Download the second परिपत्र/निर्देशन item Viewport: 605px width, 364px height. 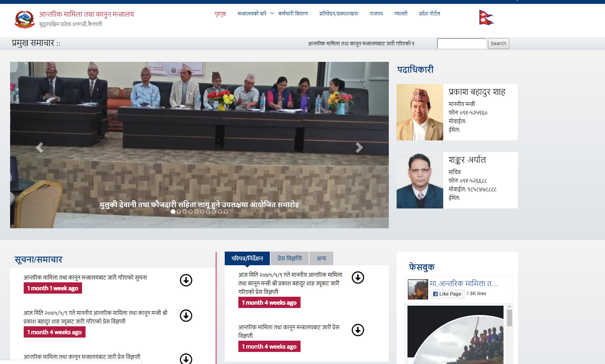pyautogui.click(x=358, y=330)
